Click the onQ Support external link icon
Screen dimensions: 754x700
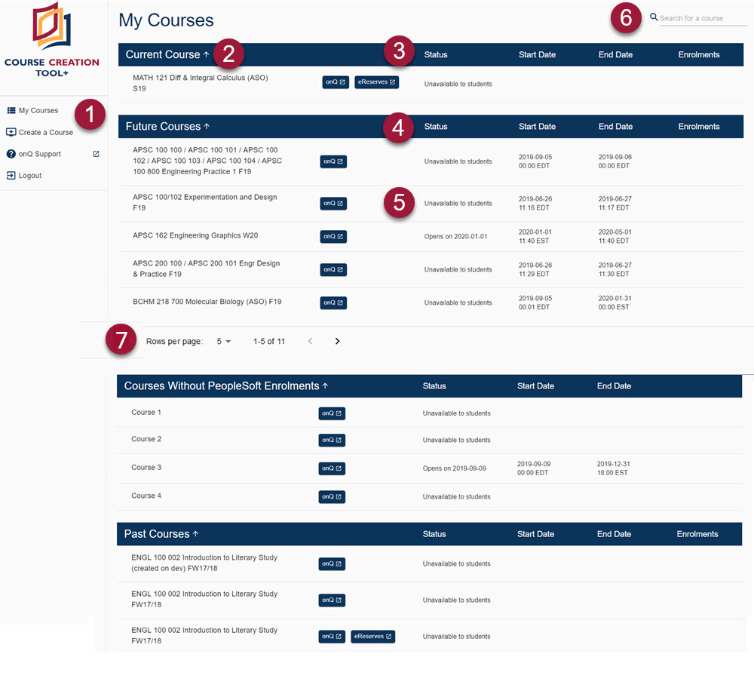(x=96, y=154)
